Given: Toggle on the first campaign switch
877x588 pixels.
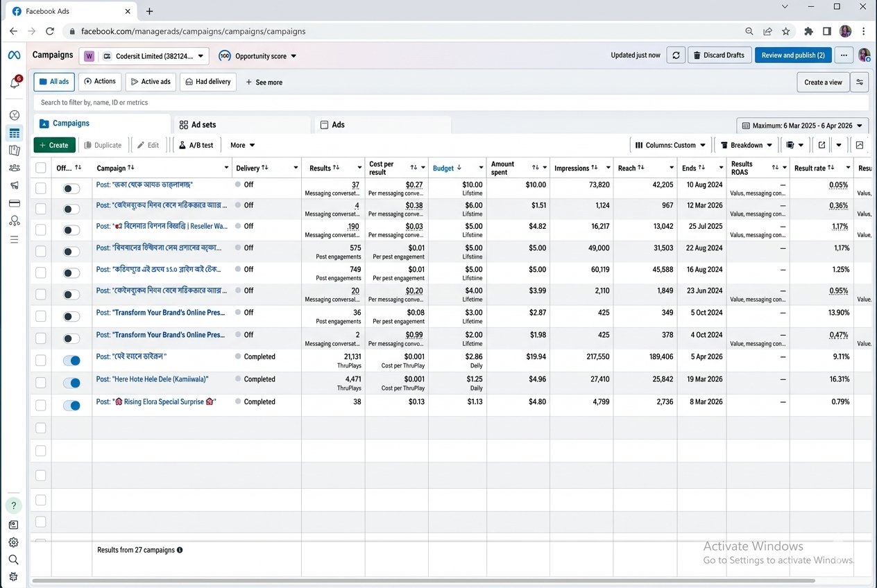Looking at the screenshot, I should point(71,188).
